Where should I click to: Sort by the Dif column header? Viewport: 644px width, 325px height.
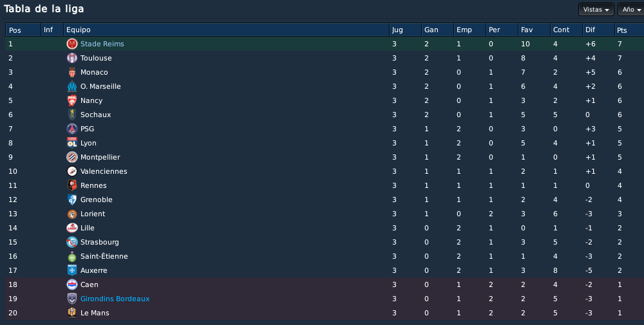pos(598,30)
